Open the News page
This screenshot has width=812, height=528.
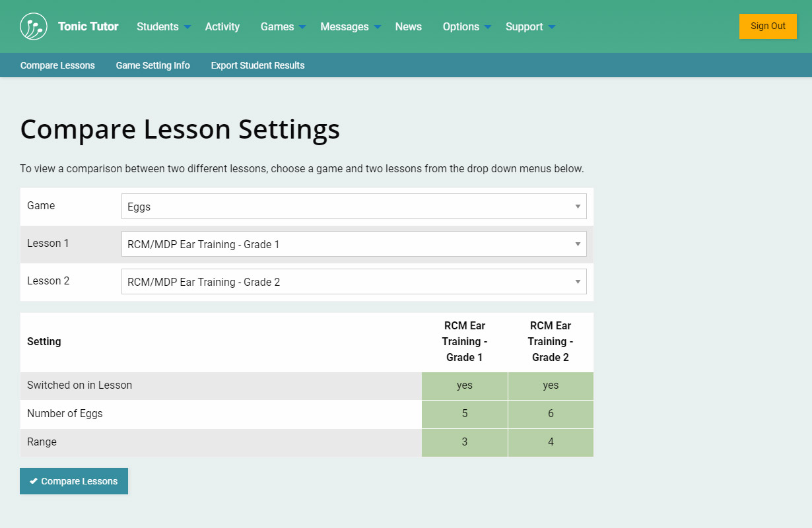408,27
